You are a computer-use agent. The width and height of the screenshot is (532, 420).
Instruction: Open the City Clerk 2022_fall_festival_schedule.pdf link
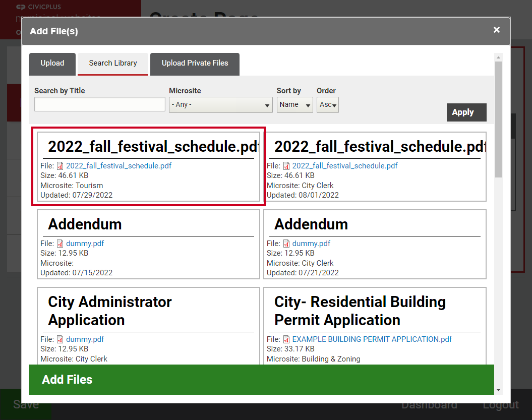coord(345,166)
